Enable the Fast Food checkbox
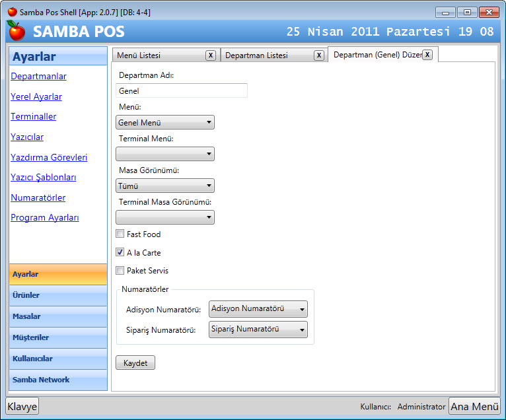Image resolution: width=506 pixels, height=420 pixels. tap(120, 234)
